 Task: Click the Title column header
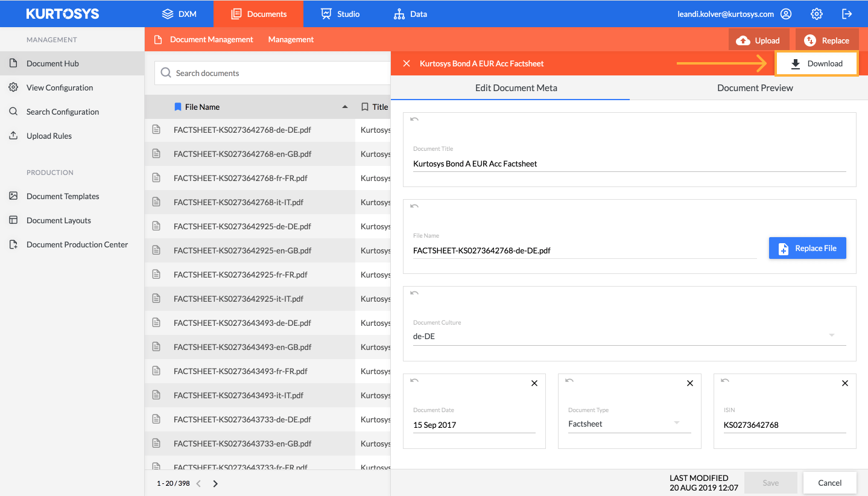(375, 107)
